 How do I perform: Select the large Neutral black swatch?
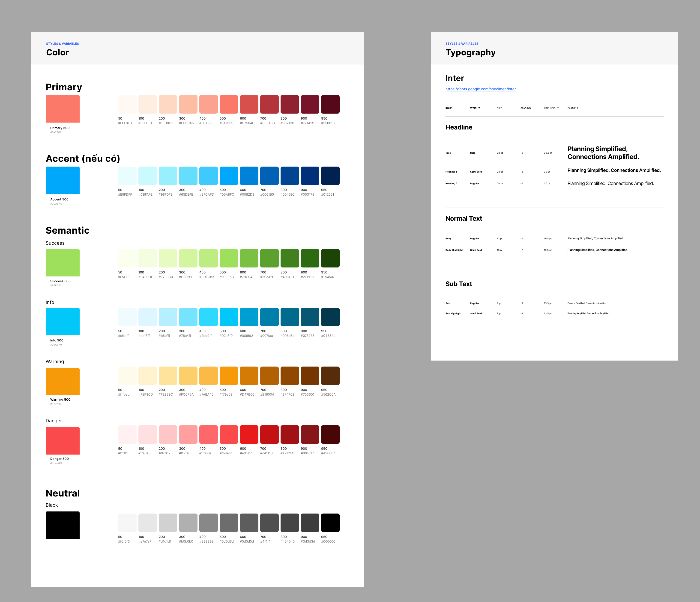point(62,525)
